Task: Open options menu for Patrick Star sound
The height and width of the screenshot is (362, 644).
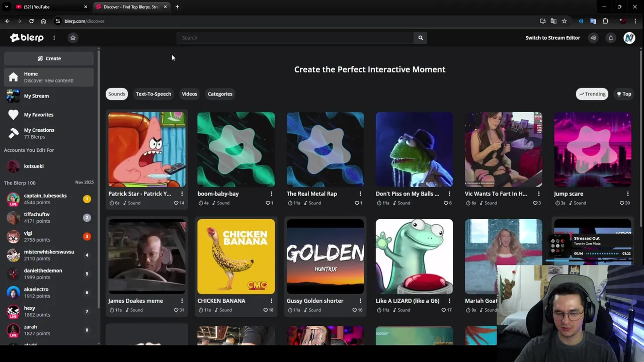Action: [x=182, y=194]
